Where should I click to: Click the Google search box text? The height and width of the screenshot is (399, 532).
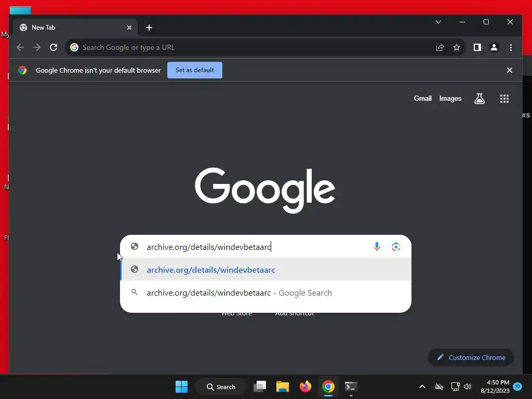tap(209, 247)
